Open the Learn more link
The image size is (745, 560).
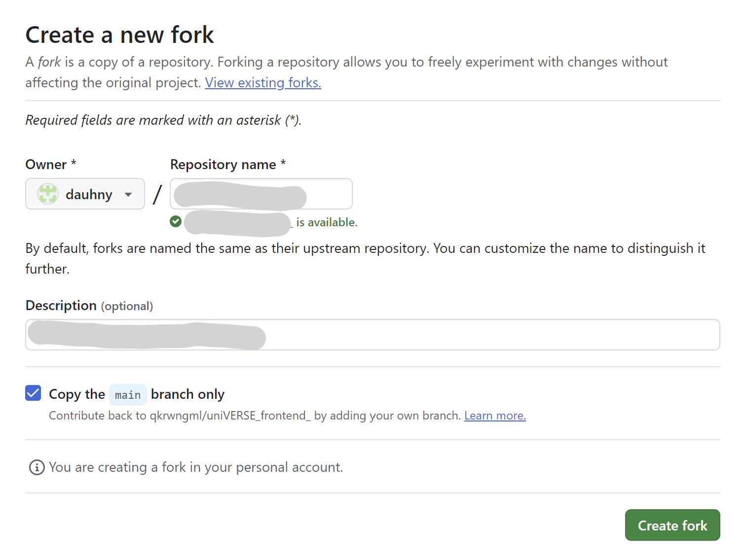pos(495,416)
